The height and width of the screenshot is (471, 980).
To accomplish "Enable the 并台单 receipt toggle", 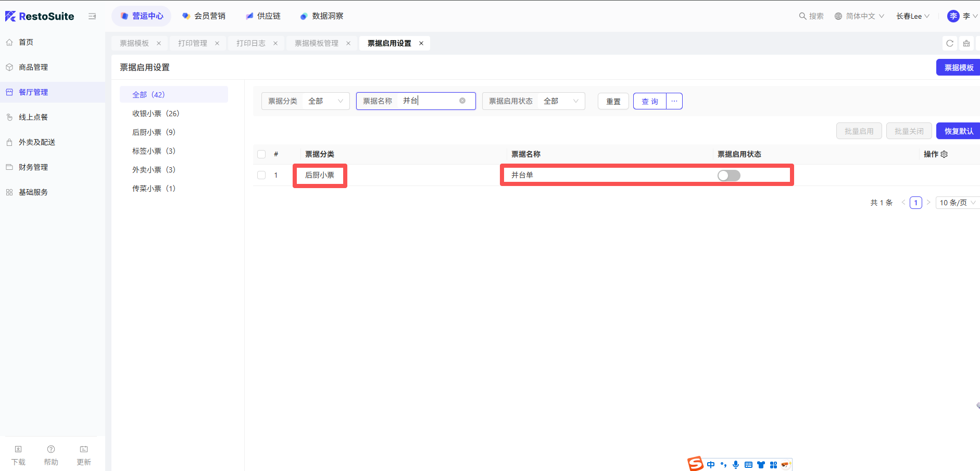I will tap(728, 176).
